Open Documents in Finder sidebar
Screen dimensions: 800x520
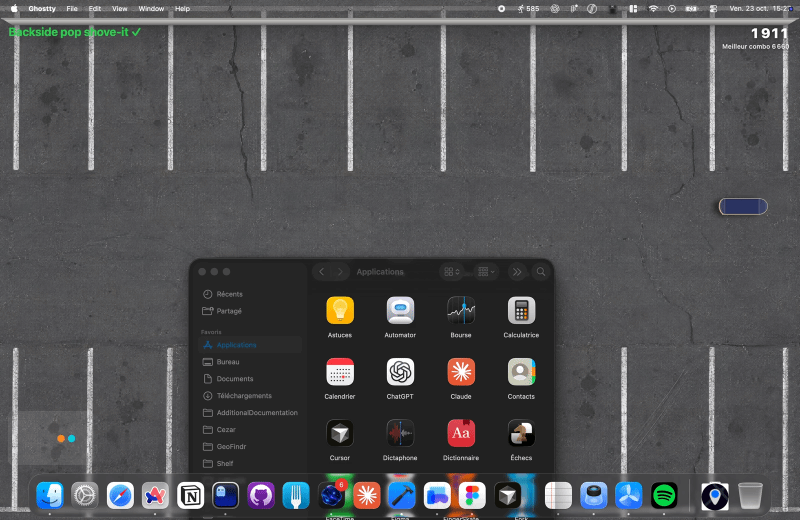click(250, 379)
